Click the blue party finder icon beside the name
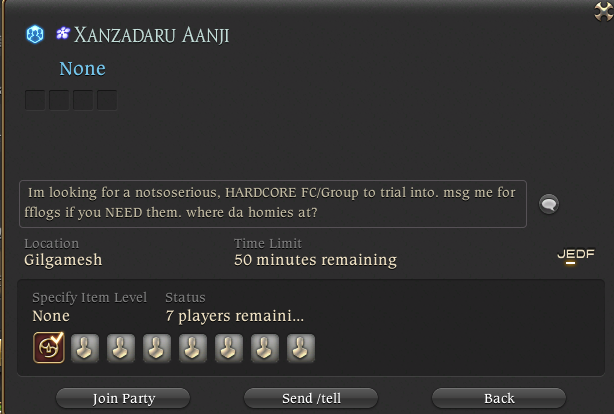614x414 pixels. [35, 34]
